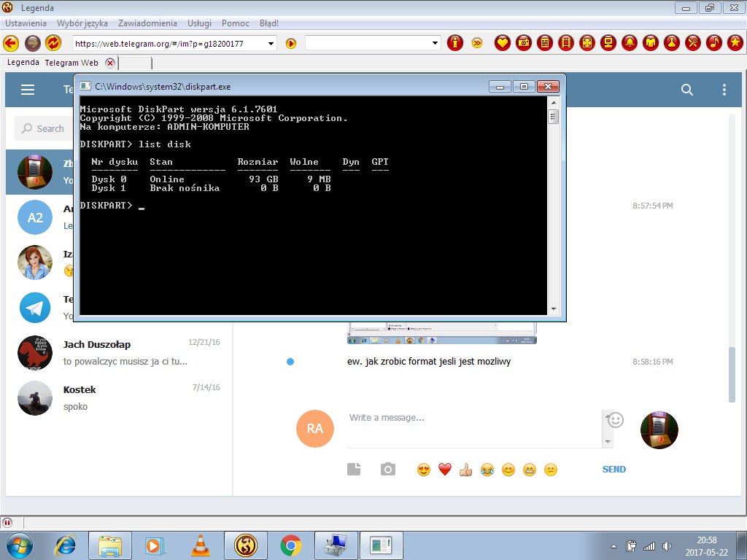Open the A2 avatar conversation
The image size is (747, 560).
click(35, 217)
